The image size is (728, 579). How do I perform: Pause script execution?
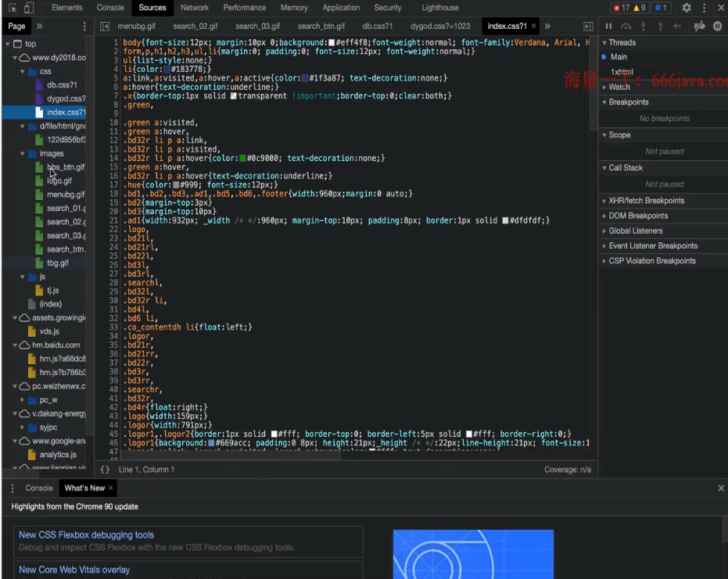click(608, 27)
